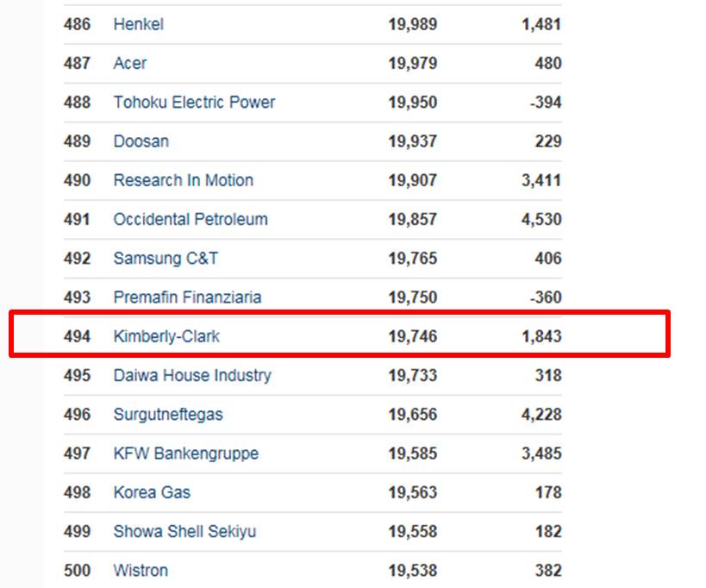Viewport: 706px width, 588px height.
Task: Open the Wistron company link
Action: pos(141,571)
